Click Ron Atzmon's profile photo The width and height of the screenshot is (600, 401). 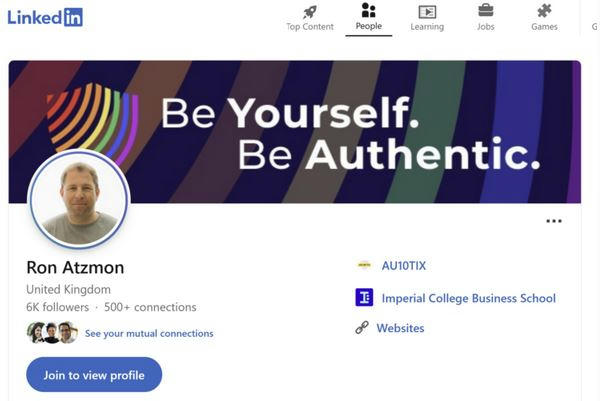tap(79, 201)
